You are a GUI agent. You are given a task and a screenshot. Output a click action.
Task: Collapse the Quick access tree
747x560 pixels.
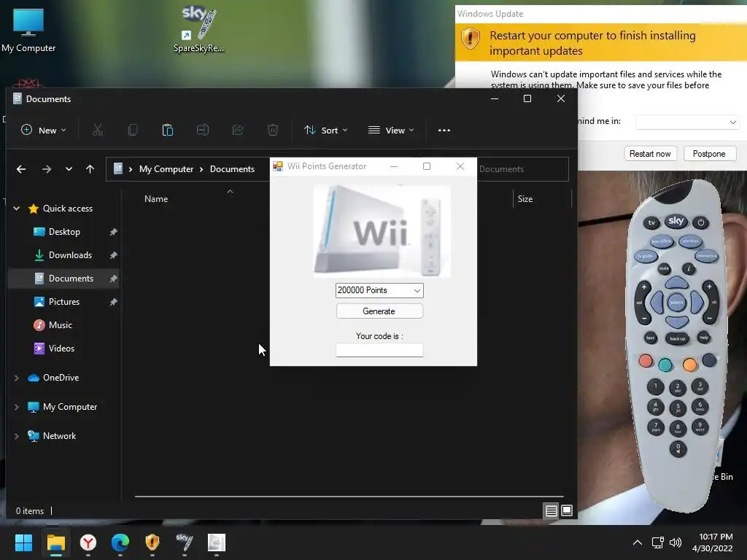[17, 209]
